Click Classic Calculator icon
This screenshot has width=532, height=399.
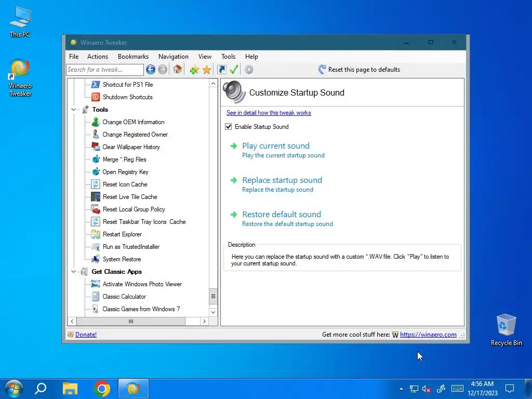point(96,297)
